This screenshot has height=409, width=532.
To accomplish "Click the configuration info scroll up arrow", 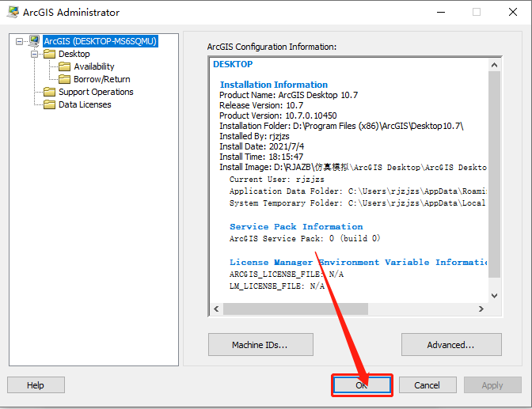I will tap(494, 65).
